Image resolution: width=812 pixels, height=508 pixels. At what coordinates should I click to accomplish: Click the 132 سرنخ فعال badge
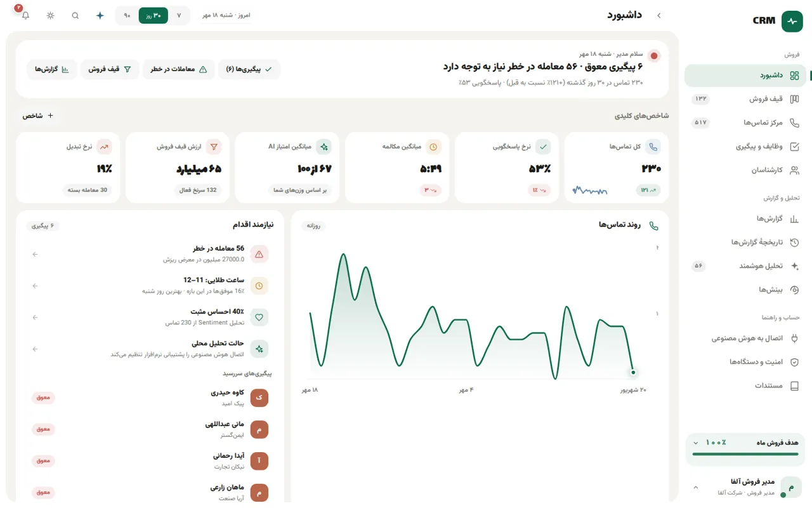pyautogui.click(x=199, y=190)
